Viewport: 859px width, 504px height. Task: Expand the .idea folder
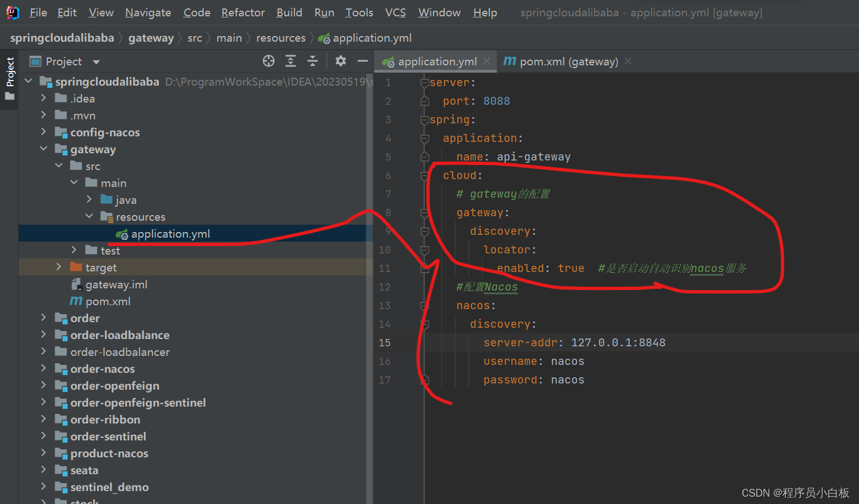coord(43,98)
